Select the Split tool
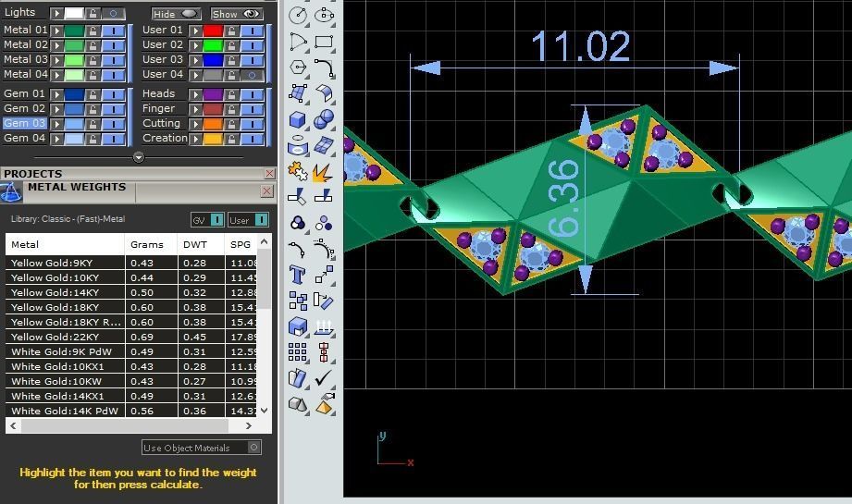The image size is (852, 504). click(324, 196)
